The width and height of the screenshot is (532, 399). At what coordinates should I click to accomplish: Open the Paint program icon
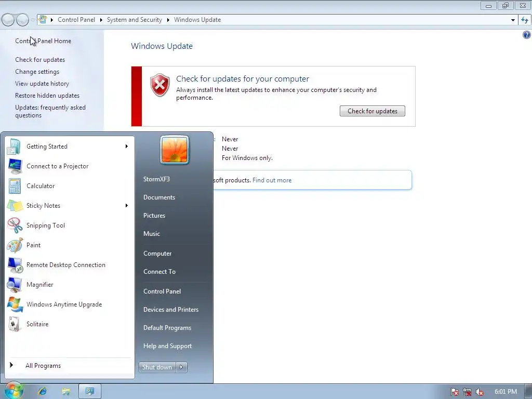[15, 245]
